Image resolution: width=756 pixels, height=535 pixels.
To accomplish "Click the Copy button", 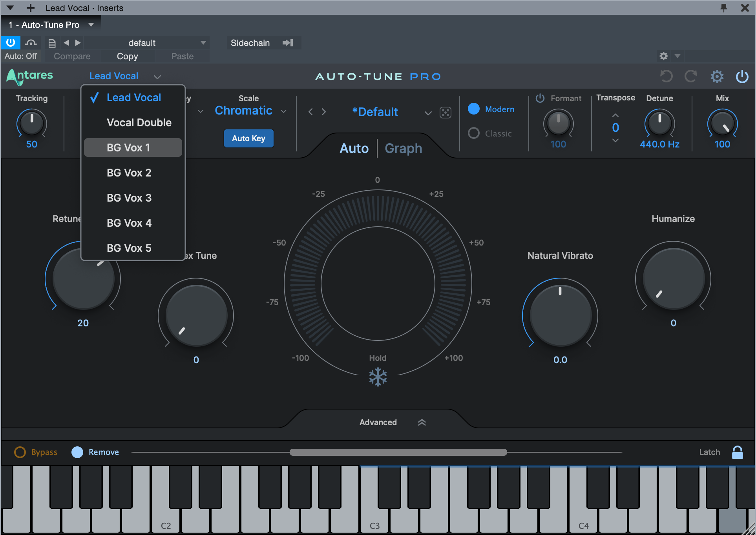I will coord(127,56).
